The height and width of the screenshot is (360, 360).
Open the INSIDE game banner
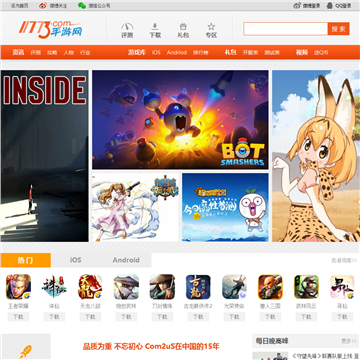coord(45,156)
